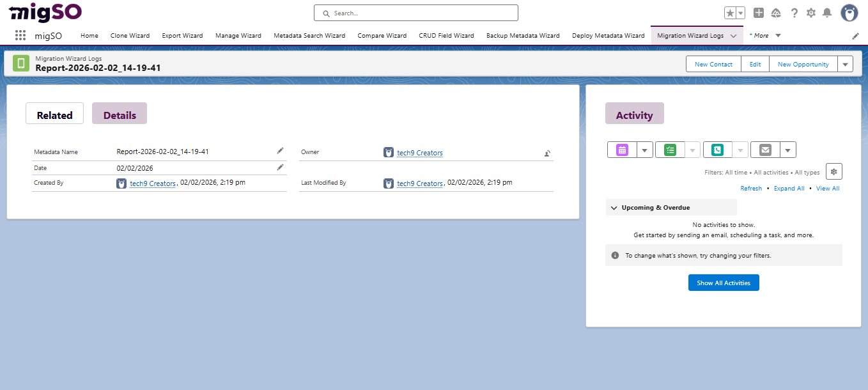Expand the New Opportunity actions dropdown
The image size is (868, 390).
845,63
